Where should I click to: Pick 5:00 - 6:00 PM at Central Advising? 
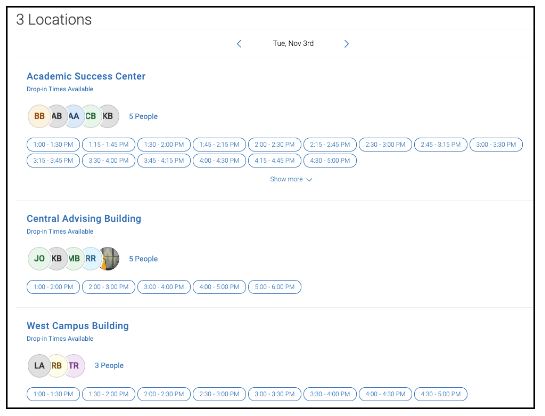275,287
